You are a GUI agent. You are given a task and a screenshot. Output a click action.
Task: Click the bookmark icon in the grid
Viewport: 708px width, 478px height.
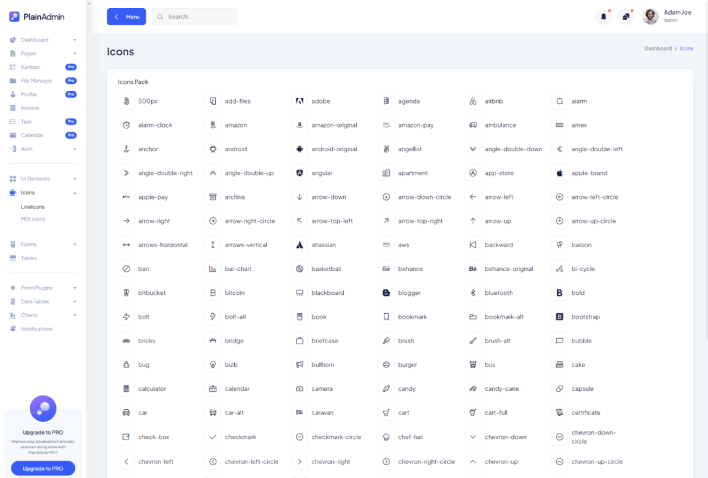(386, 317)
